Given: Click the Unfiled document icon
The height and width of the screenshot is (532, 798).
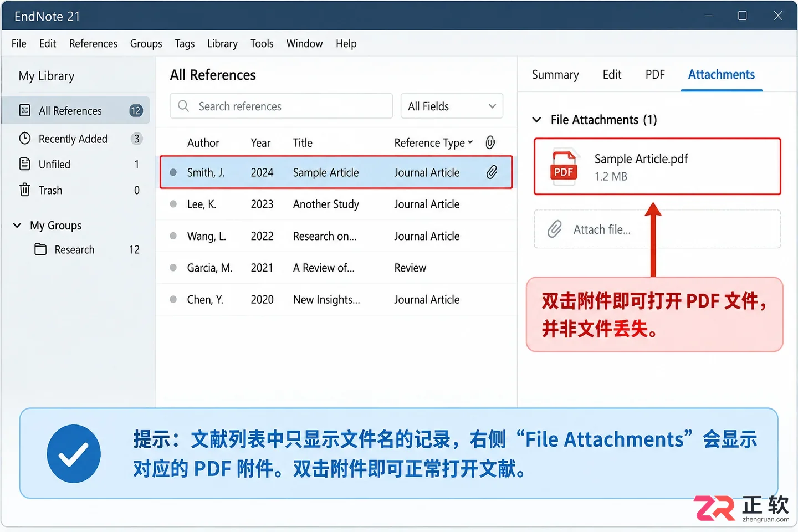Looking at the screenshot, I should (x=25, y=164).
